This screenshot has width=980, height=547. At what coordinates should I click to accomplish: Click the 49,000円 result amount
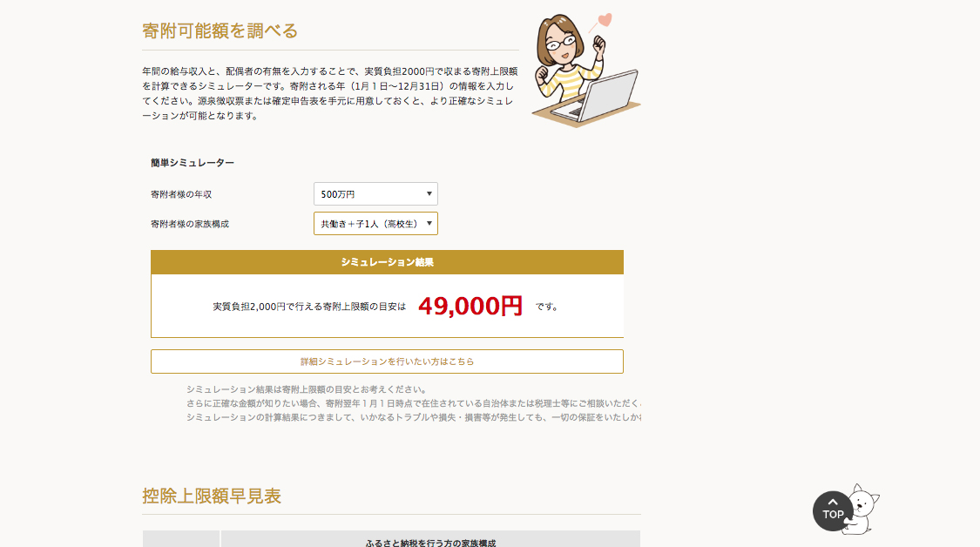470,306
